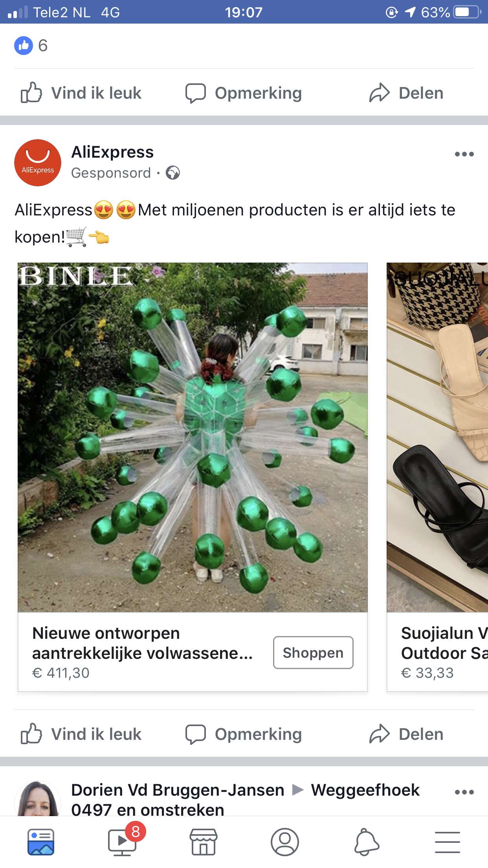Open the News Feed tab icon
488x868 pixels.
41,842
